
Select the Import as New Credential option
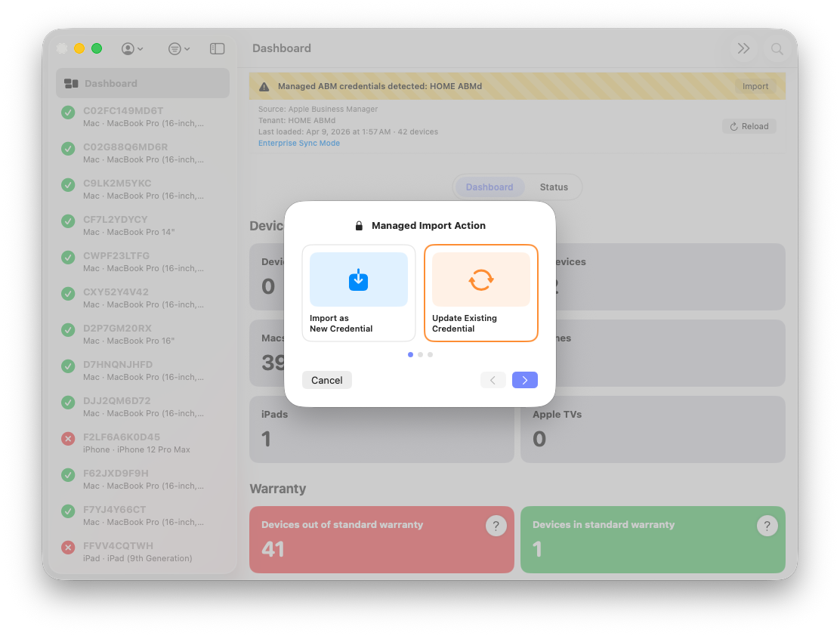(358, 293)
